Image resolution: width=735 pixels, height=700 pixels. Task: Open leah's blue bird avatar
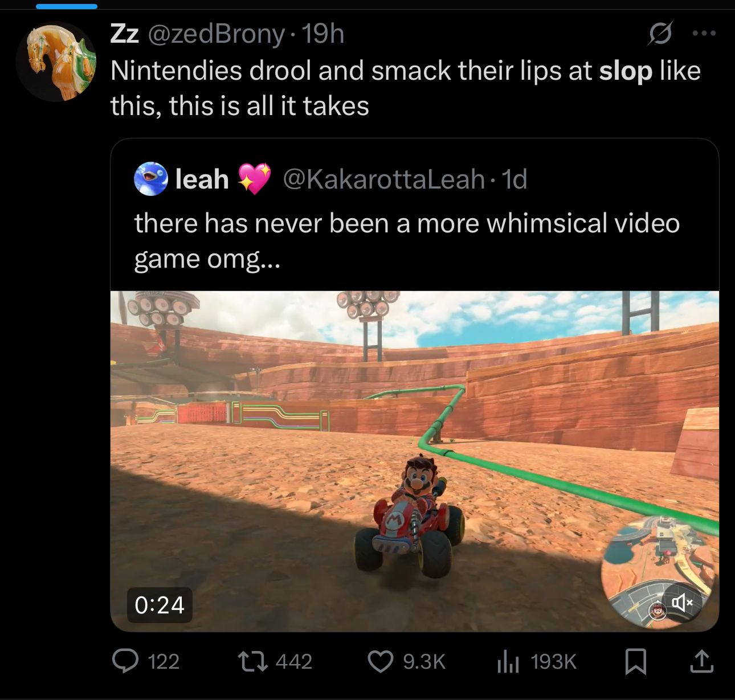pos(151,179)
